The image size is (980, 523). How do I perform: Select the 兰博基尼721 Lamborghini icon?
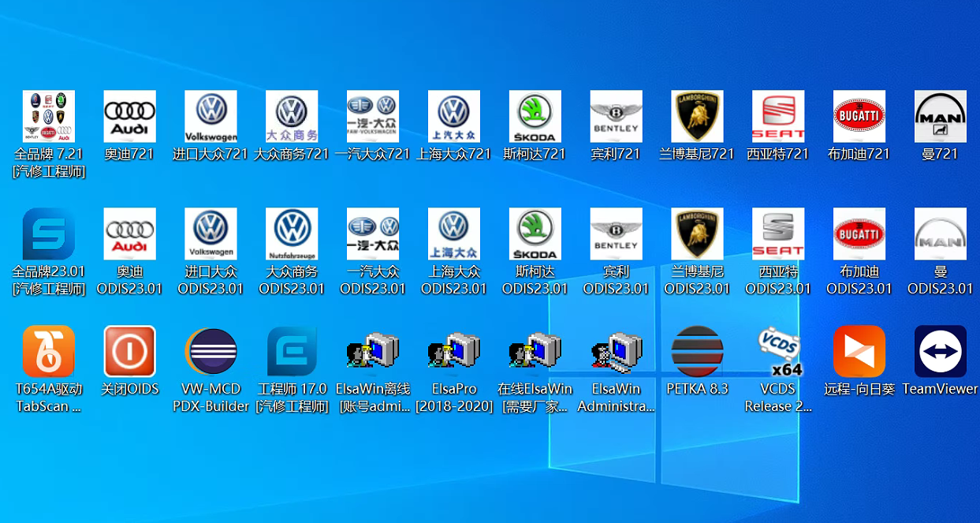pyautogui.click(x=697, y=117)
